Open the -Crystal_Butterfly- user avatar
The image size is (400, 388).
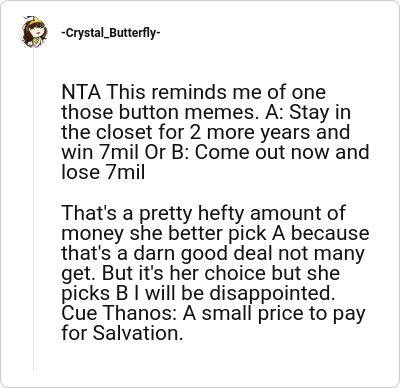click(x=33, y=32)
